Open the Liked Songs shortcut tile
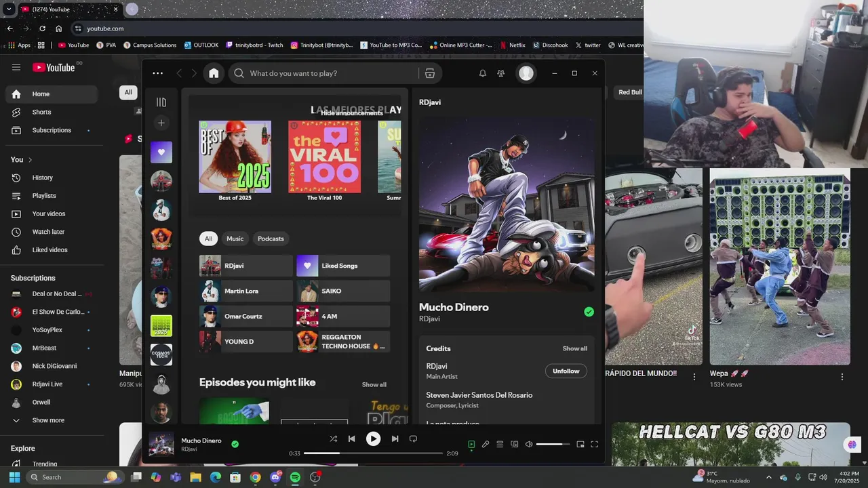868x488 pixels. 343,266
